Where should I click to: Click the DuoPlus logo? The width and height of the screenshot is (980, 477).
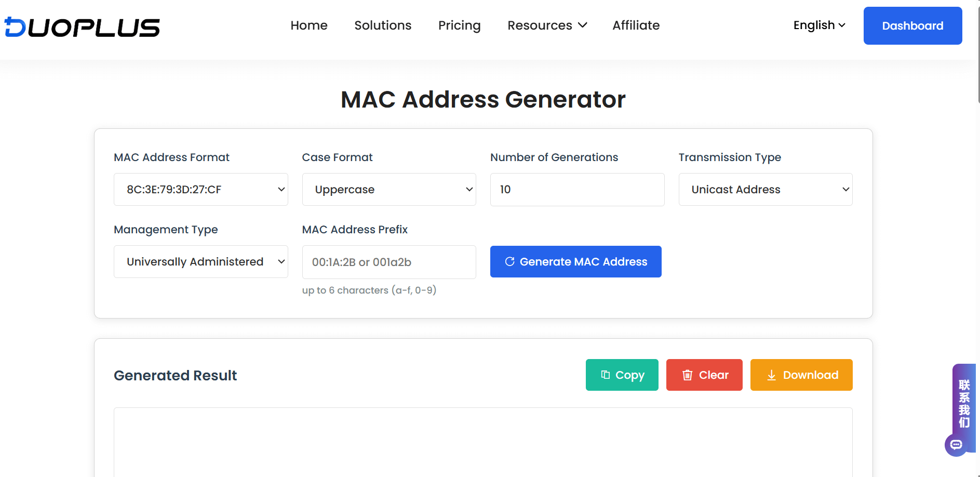pyautogui.click(x=82, y=27)
